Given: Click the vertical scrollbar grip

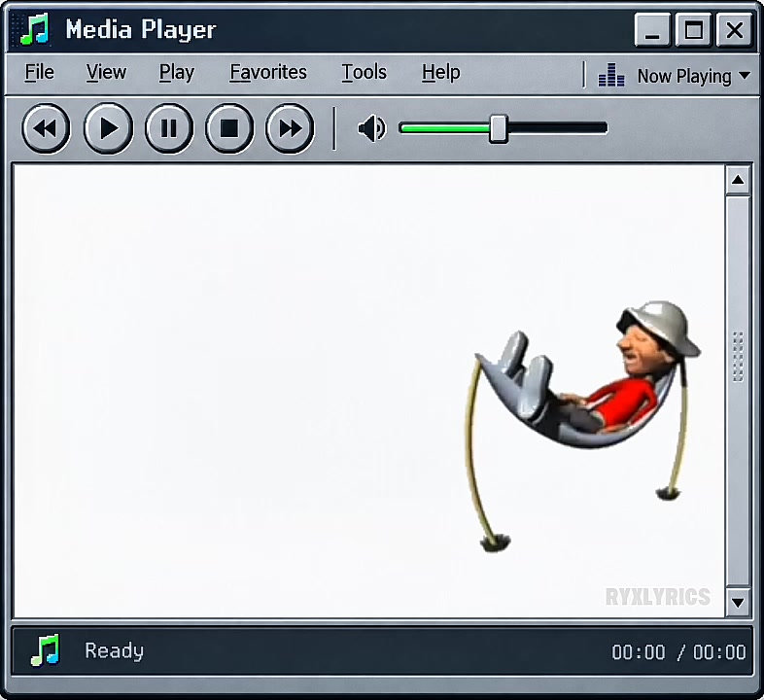Looking at the screenshot, I should (738, 357).
